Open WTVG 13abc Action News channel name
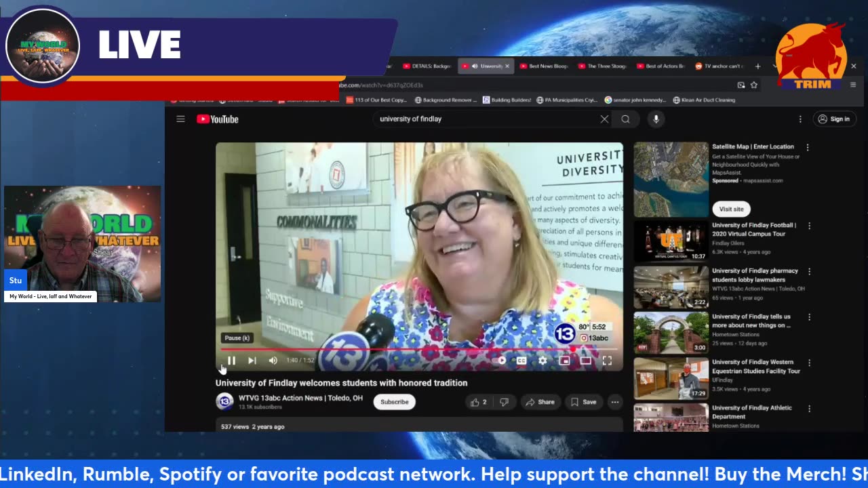The height and width of the screenshot is (488, 868). point(300,398)
